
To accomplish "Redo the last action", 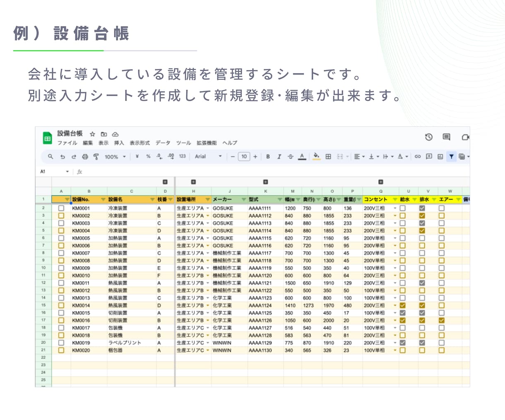I will click(74, 156).
